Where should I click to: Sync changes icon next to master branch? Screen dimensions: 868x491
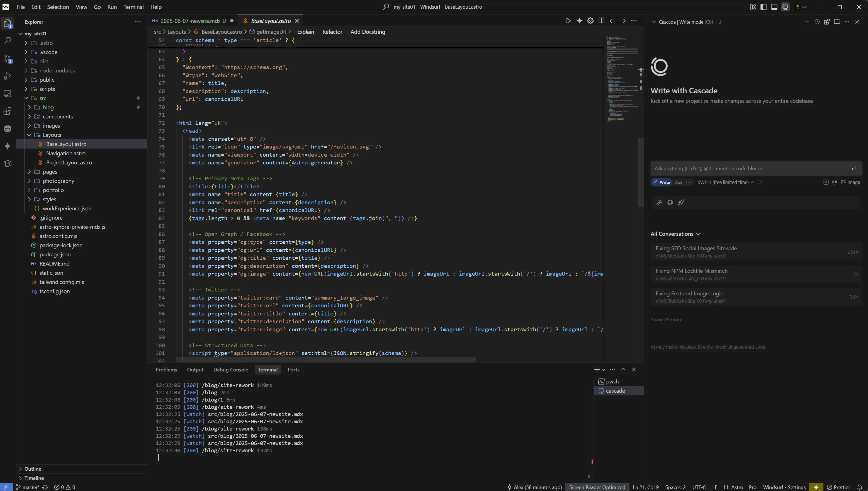click(45, 487)
